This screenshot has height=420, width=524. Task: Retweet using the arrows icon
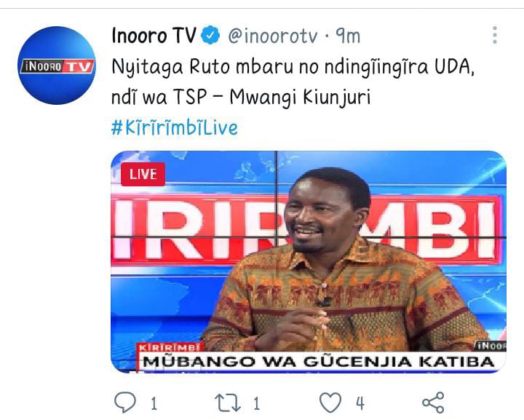coord(227,403)
